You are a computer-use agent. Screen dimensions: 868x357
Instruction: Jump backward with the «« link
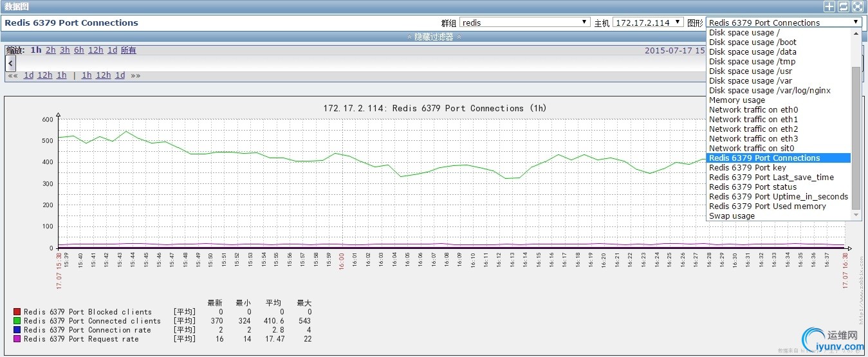pyautogui.click(x=14, y=75)
